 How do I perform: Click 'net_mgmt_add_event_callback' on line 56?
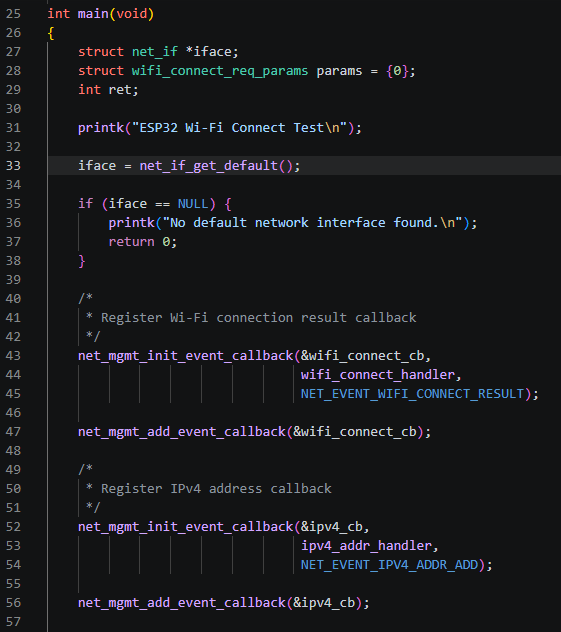click(182, 603)
